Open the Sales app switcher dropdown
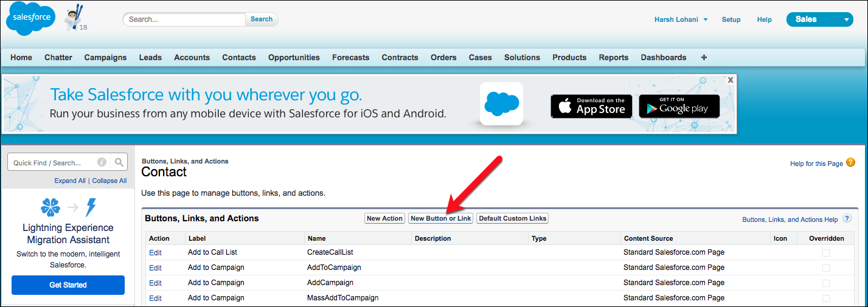The image size is (868, 307). pyautogui.click(x=819, y=19)
